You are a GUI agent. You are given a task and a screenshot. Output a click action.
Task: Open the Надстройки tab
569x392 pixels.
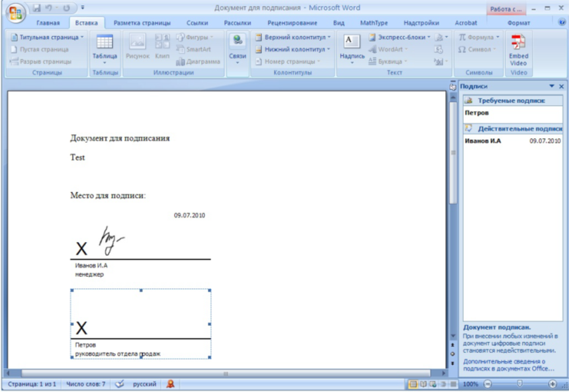pyautogui.click(x=421, y=23)
